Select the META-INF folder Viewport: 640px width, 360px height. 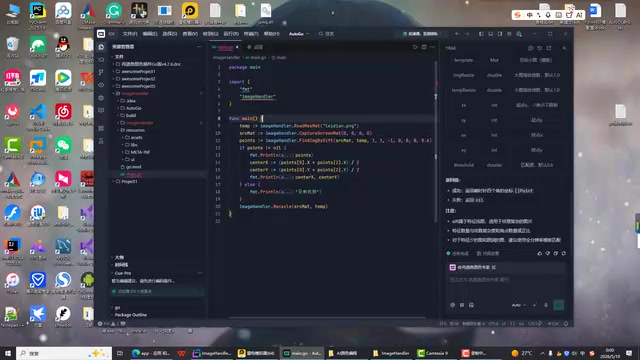pos(140,152)
